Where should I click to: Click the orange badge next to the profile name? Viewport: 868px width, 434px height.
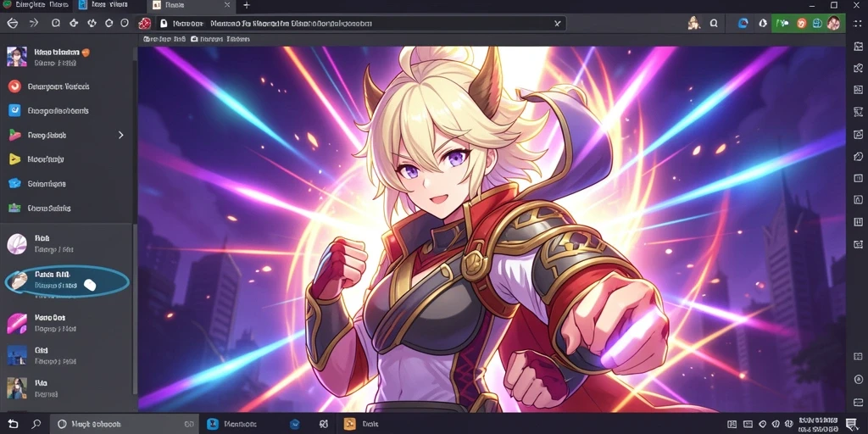tap(86, 52)
